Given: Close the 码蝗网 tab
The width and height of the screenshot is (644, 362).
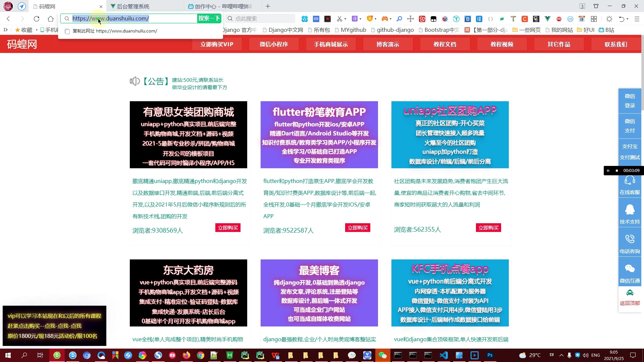Looking at the screenshot, I should point(101,6).
